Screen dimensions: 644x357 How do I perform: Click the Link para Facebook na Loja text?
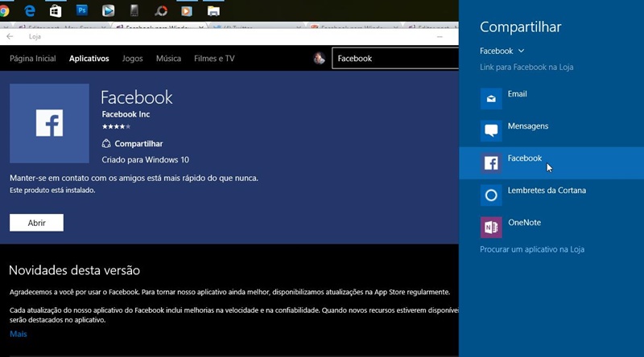526,67
